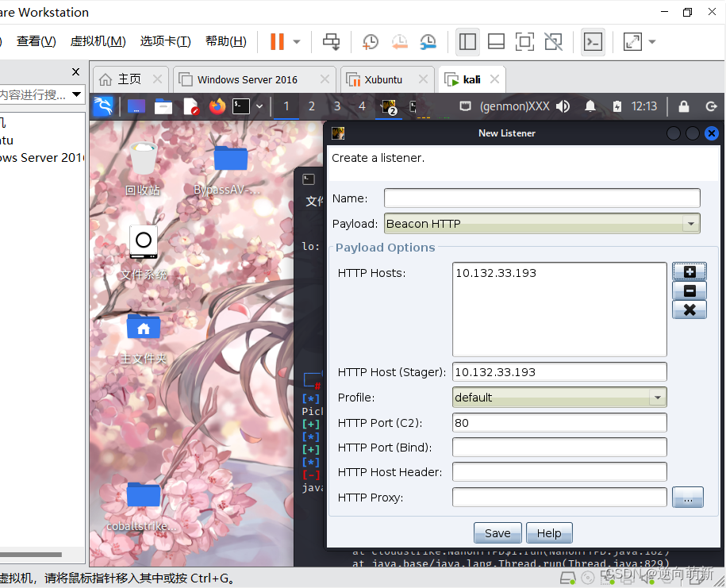Open the pause button dropdown arrow
This screenshot has width=726, height=588.
(297, 42)
